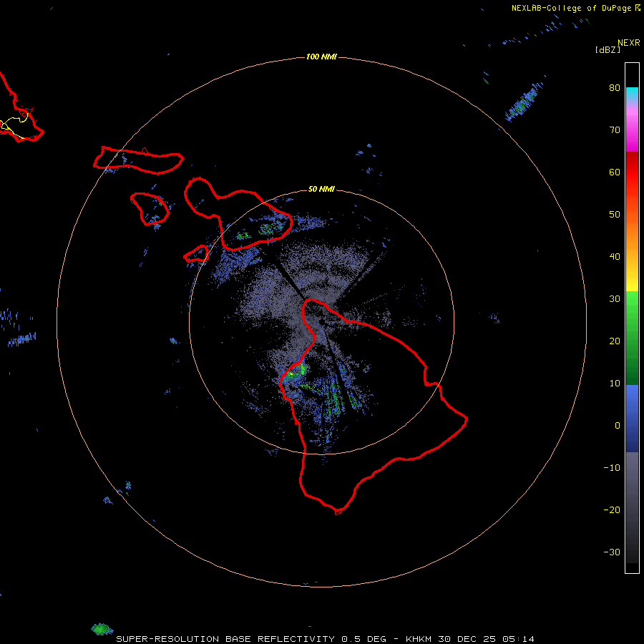Viewport: 644px width, 644px height.
Task: Click the KHKM station ID in the caption
Action: pos(419,639)
